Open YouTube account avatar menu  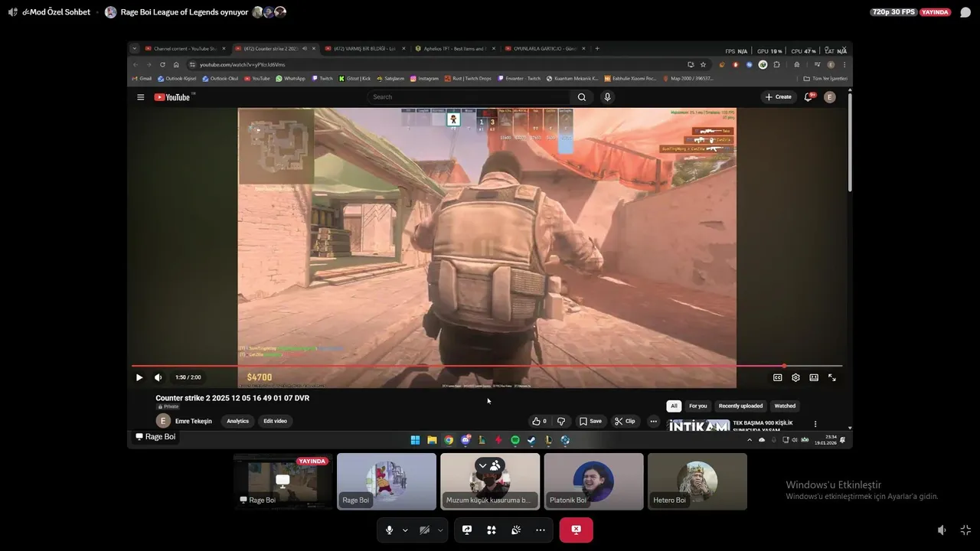pyautogui.click(x=830, y=97)
